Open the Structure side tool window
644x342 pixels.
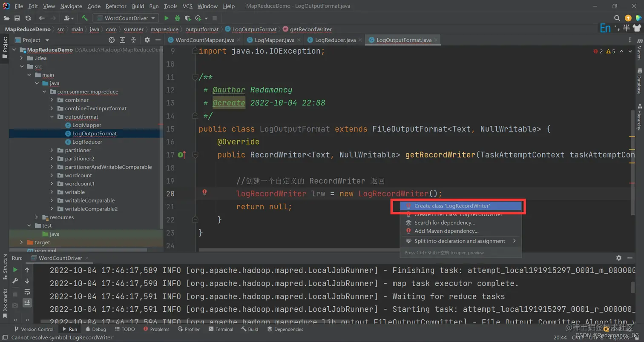(5, 266)
